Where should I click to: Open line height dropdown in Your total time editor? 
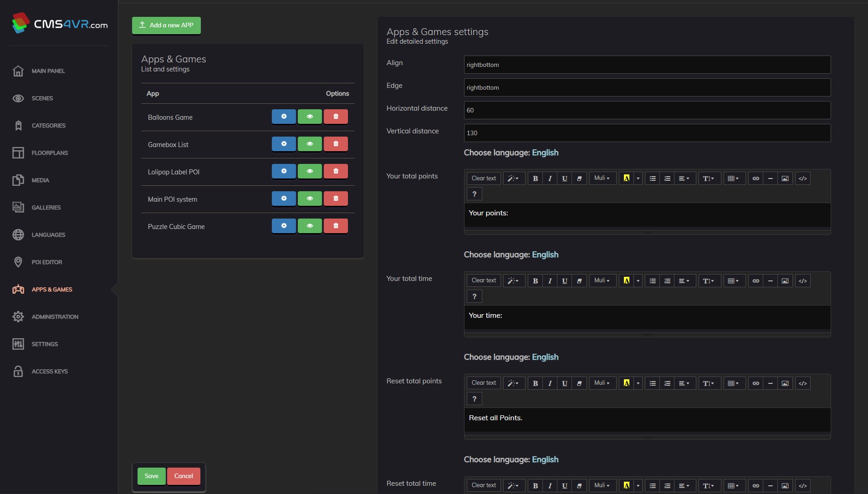pos(709,281)
